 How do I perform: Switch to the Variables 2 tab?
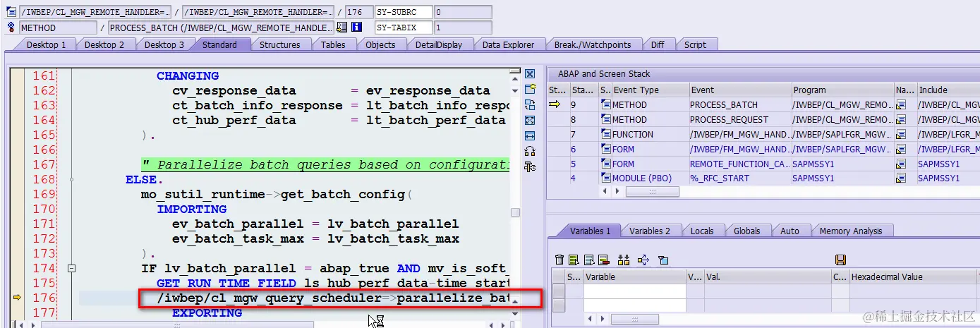[x=649, y=231]
